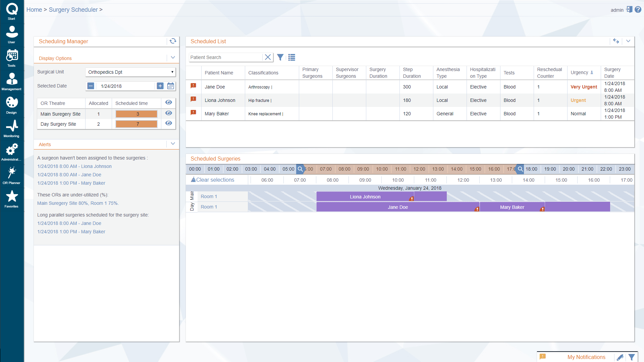
Task: Click Mary Baker's alert flag icon
Action: [x=193, y=113]
